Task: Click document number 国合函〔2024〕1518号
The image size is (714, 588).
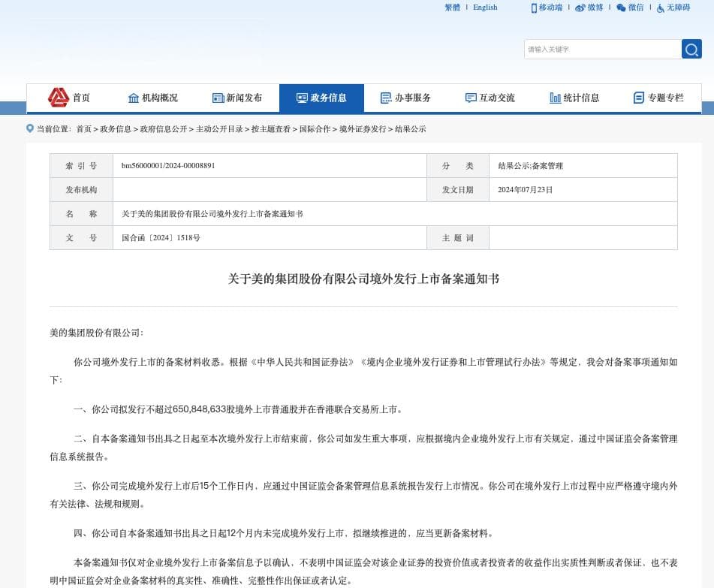Action: [161, 238]
